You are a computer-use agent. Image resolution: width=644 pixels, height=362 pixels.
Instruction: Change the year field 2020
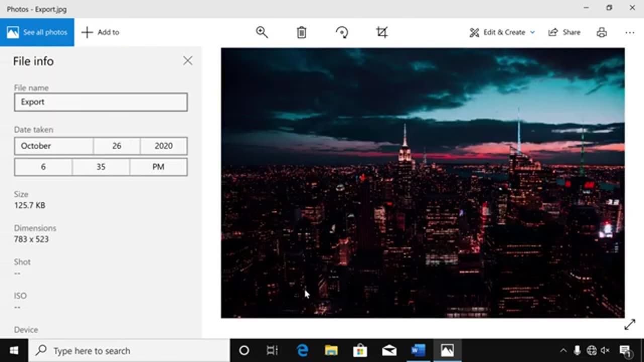164,146
